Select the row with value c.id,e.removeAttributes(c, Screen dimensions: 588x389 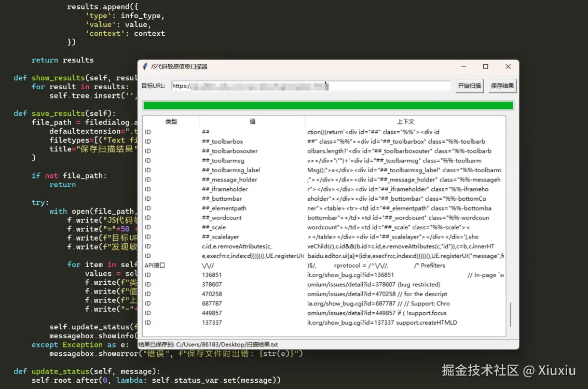tap(324, 246)
